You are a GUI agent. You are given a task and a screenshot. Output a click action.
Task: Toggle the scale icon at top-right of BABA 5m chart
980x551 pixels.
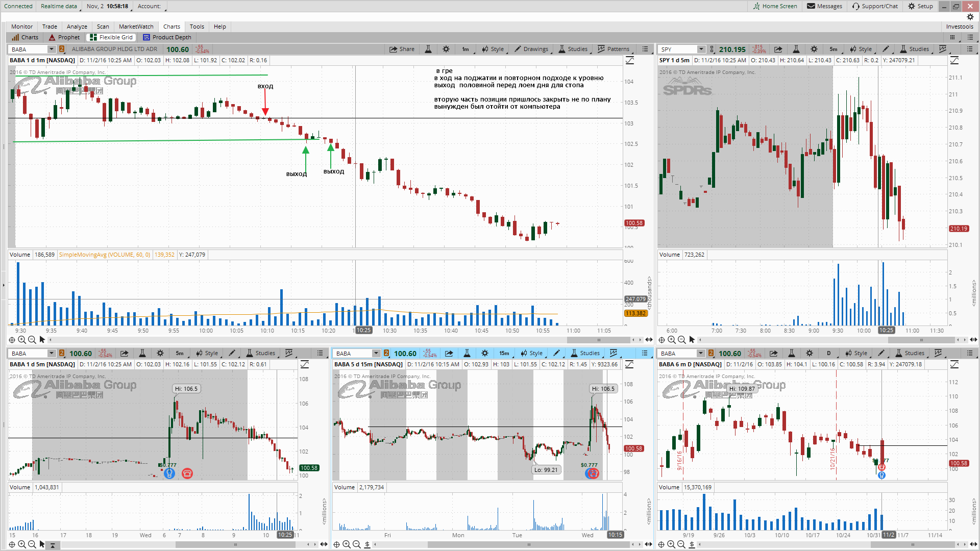(305, 364)
